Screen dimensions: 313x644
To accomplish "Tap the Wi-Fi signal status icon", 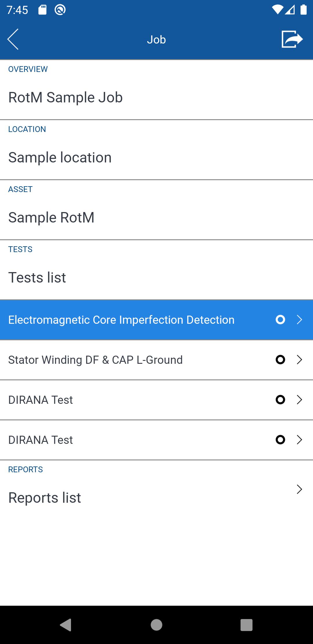I will [277, 10].
